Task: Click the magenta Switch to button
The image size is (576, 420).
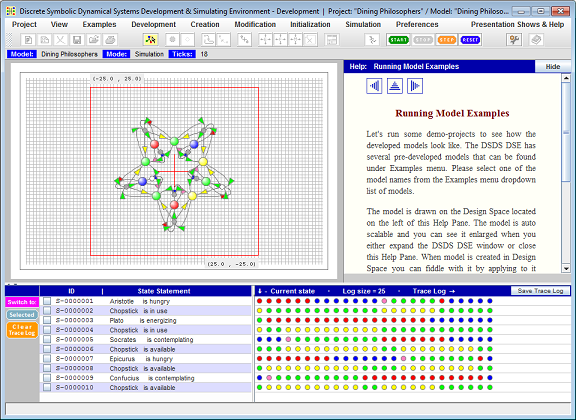Action: [22, 302]
